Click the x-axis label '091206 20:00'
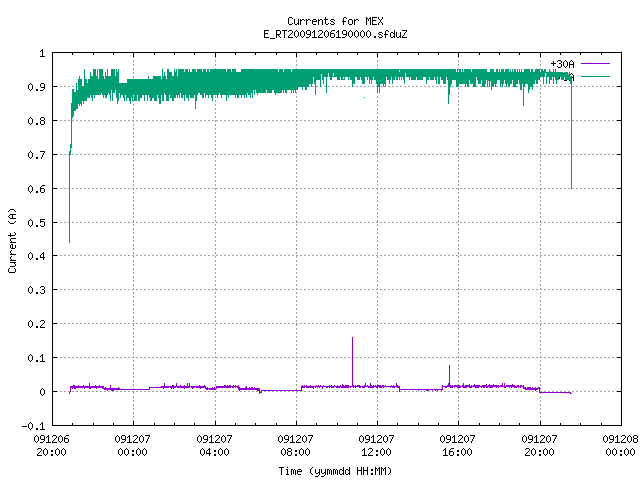This screenshot has height=480, width=640. pos(51,445)
